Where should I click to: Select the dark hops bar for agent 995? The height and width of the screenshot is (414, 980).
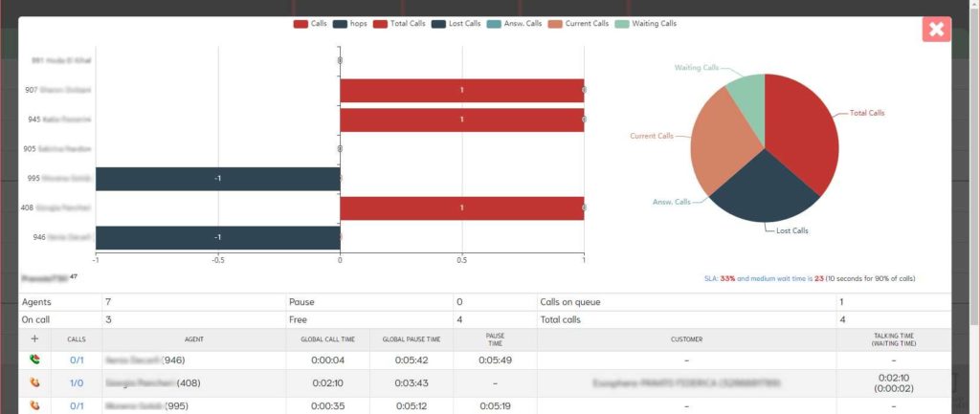click(218, 179)
